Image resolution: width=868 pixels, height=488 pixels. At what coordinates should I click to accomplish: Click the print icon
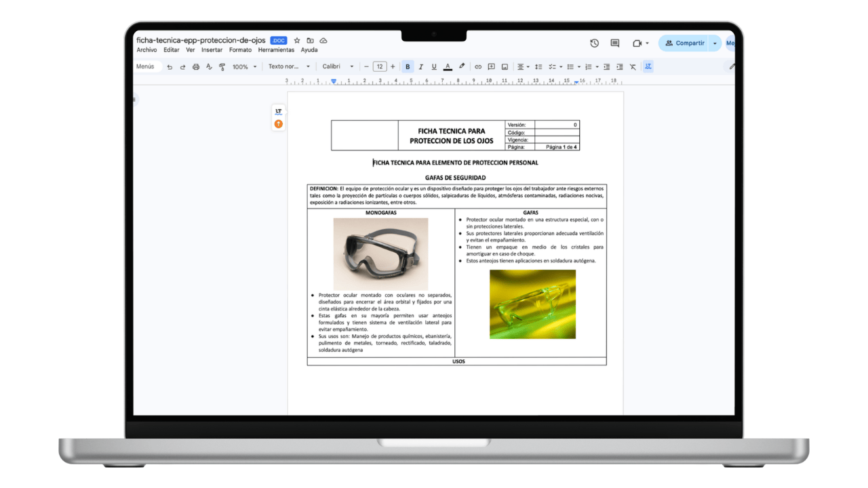196,66
